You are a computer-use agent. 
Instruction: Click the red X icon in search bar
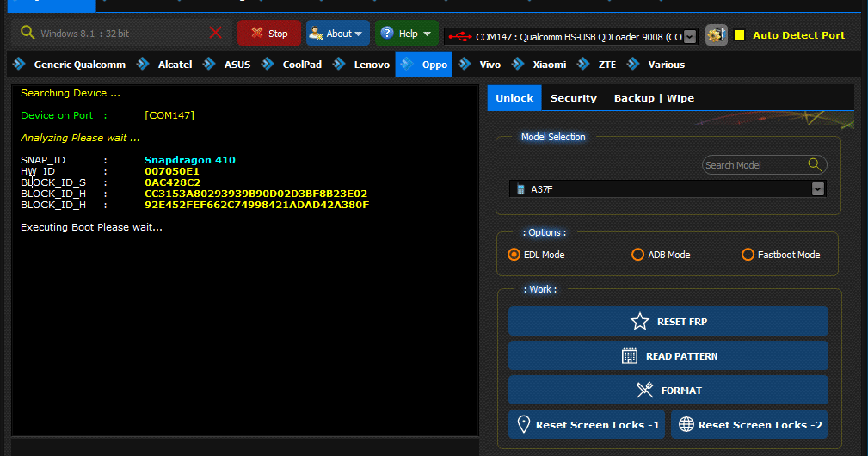point(215,33)
